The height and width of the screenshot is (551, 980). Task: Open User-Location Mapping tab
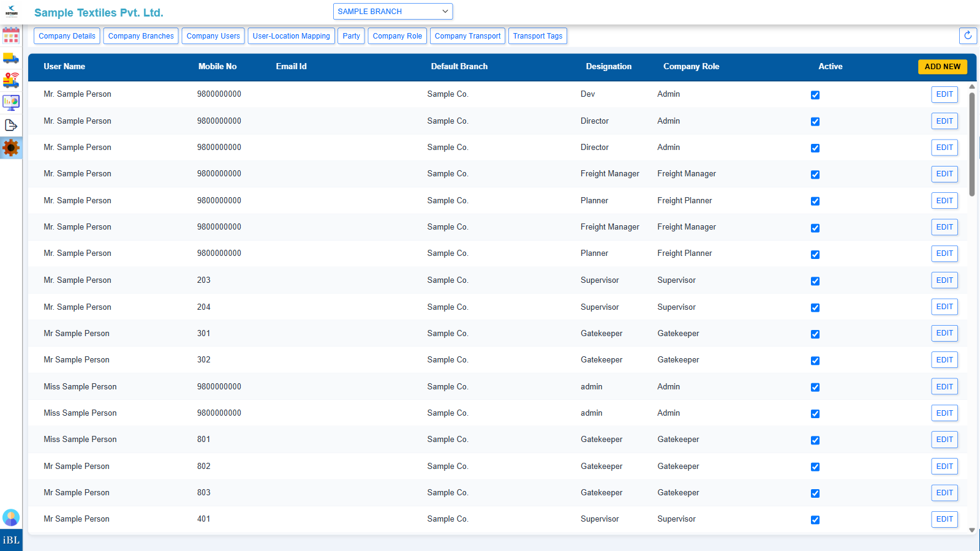pos(291,36)
